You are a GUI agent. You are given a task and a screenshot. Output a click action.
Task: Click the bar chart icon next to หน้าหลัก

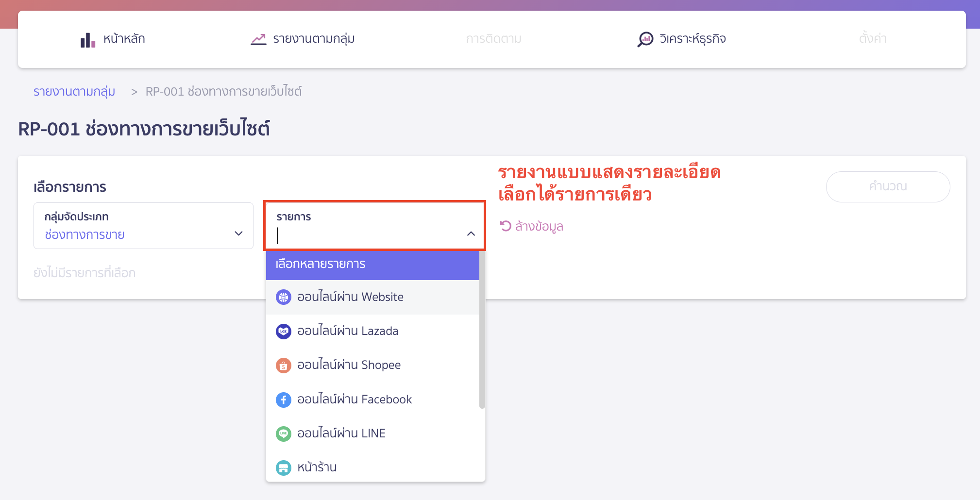[x=86, y=39]
